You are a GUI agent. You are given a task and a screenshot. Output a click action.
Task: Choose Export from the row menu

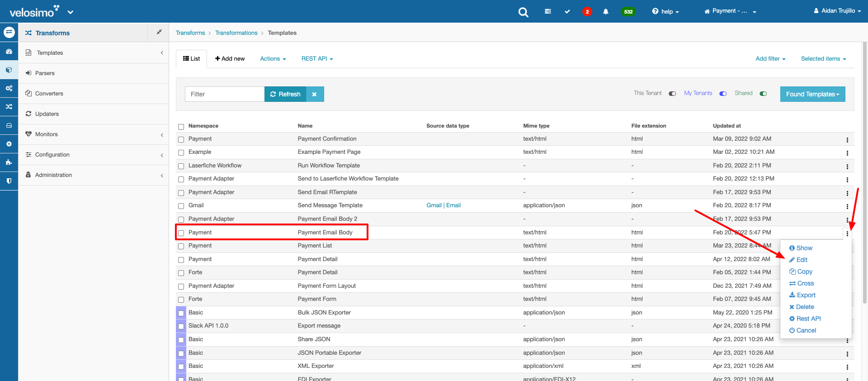click(802, 295)
